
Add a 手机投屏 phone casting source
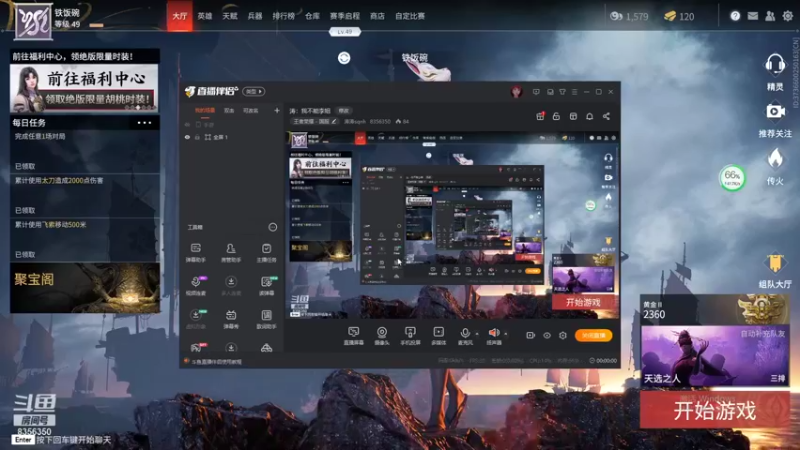410,336
